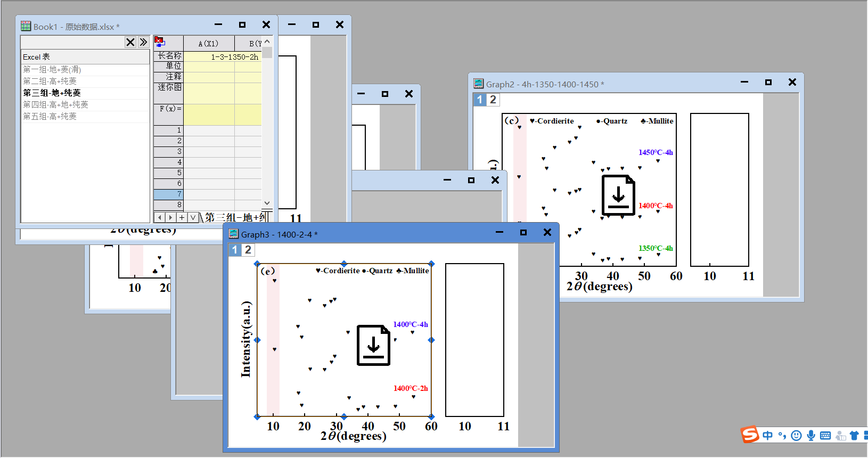The height and width of the screenshot is (458, 868).
Task: Click the (c) panel label in Graph2
Action: pyautogui.click(x=512, y=121)
